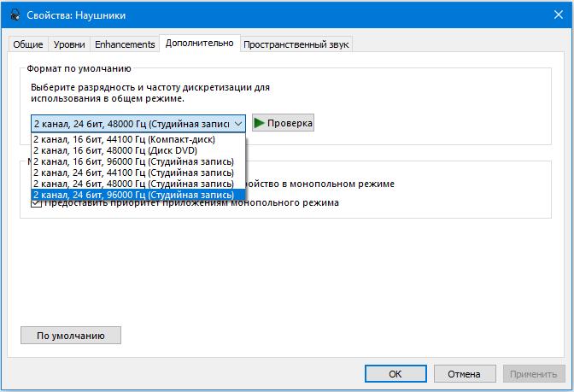Toggle the Предоставить приоритет приложениям checkbox

(37, 203)
